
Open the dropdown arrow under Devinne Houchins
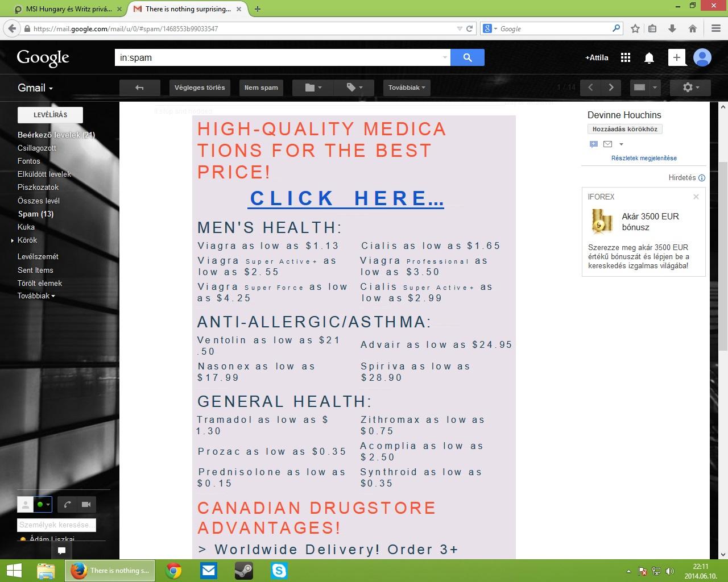point(621,144)
